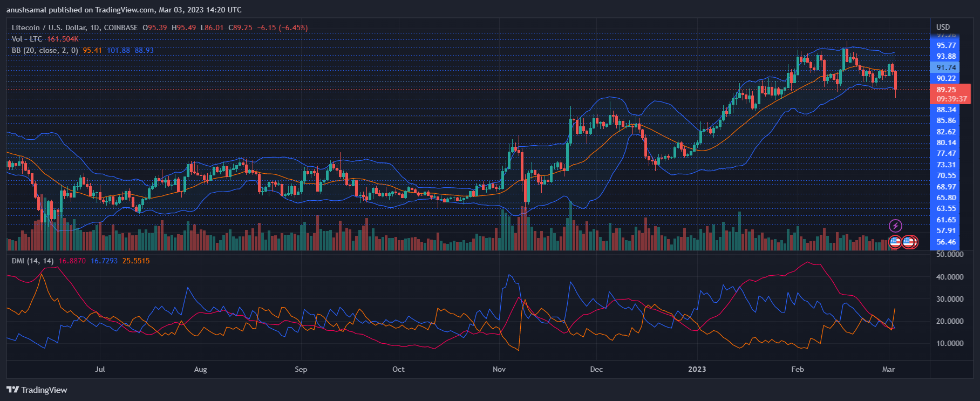Click the 57.91 price level label
The width and height of the screenshot is (980, 401).
[946, 230]
